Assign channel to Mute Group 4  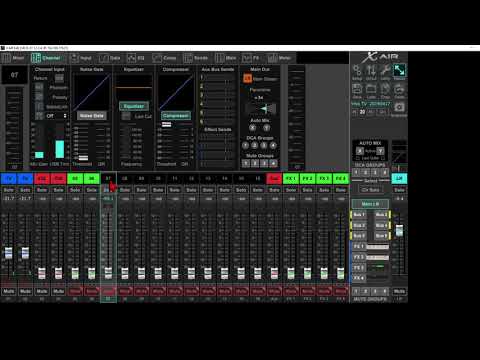(x=273, y=163)
